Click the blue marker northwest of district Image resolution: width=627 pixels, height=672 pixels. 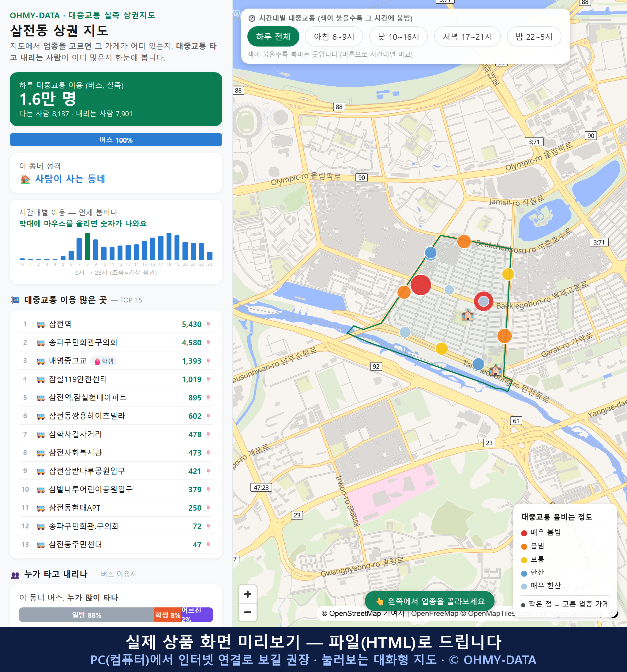point(431,252)
